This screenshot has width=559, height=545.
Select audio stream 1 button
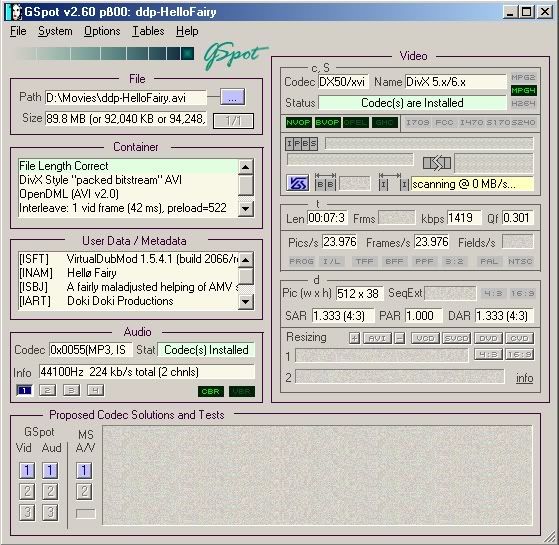(24, 391)
